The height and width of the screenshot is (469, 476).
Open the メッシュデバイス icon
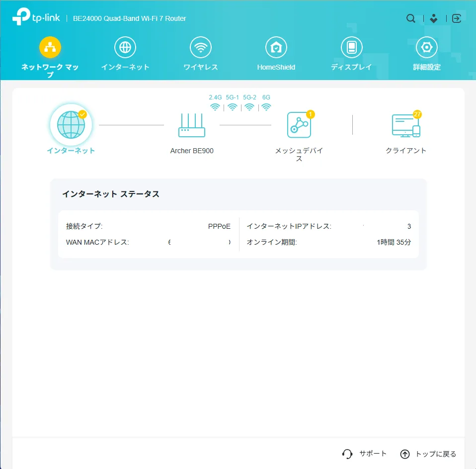[299, 125]
